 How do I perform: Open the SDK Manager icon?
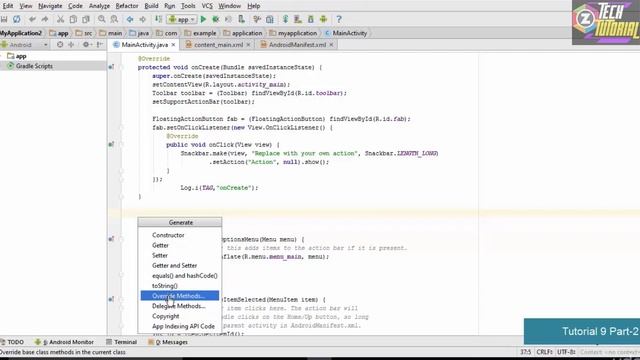(x=311, y=19)
